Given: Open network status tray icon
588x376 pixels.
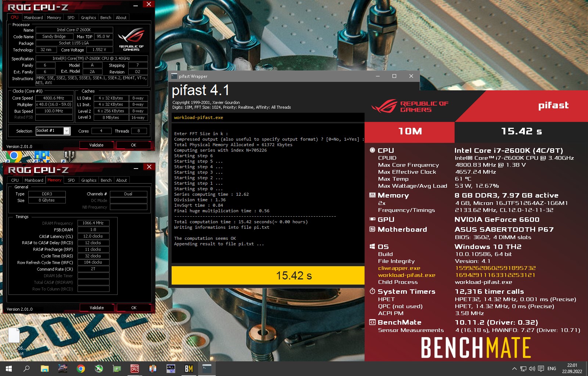Looking at the screenshot, I should pyautogui.click(x=523, y=369).
